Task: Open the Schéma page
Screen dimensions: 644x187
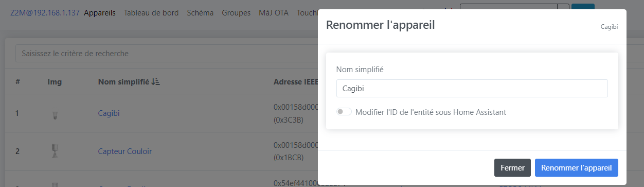Action: point(200,13)
